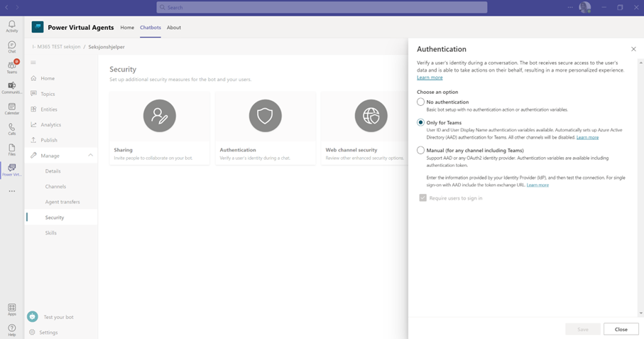Click the Save button
The width and height of the screenshot is (644, 339).
coord(583,329)
